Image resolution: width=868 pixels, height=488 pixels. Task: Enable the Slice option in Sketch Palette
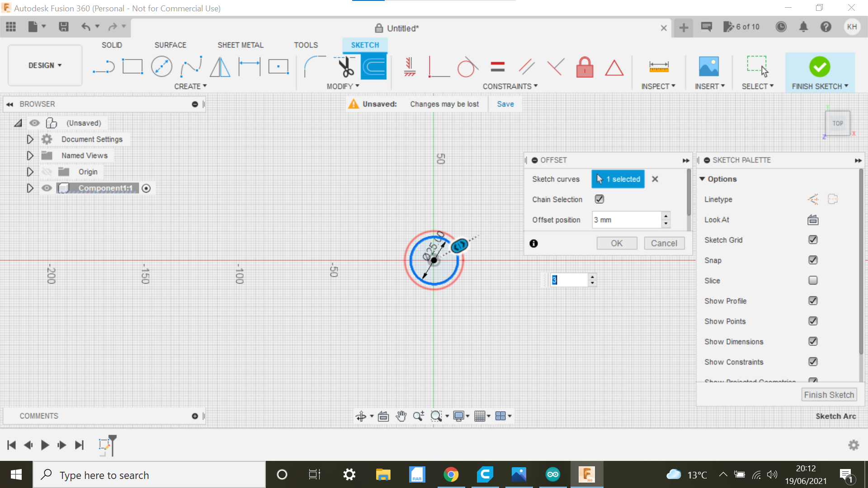click(x=813, y=280)
